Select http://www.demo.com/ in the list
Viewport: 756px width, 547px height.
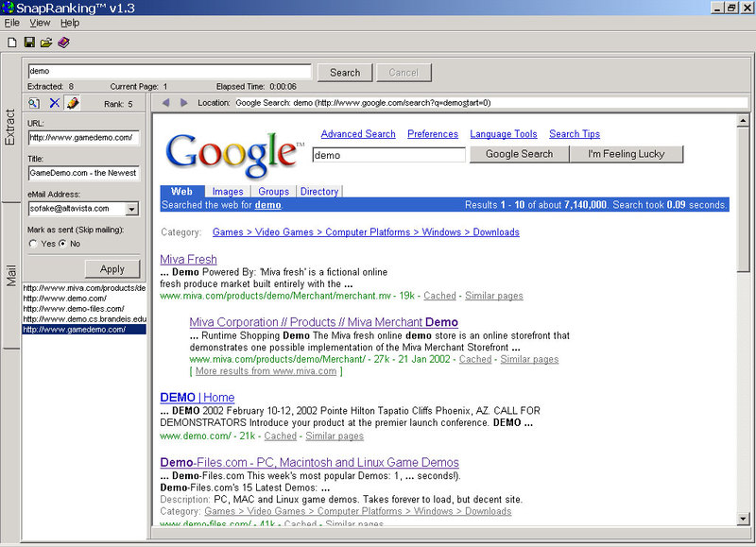[x=84, y=299]
